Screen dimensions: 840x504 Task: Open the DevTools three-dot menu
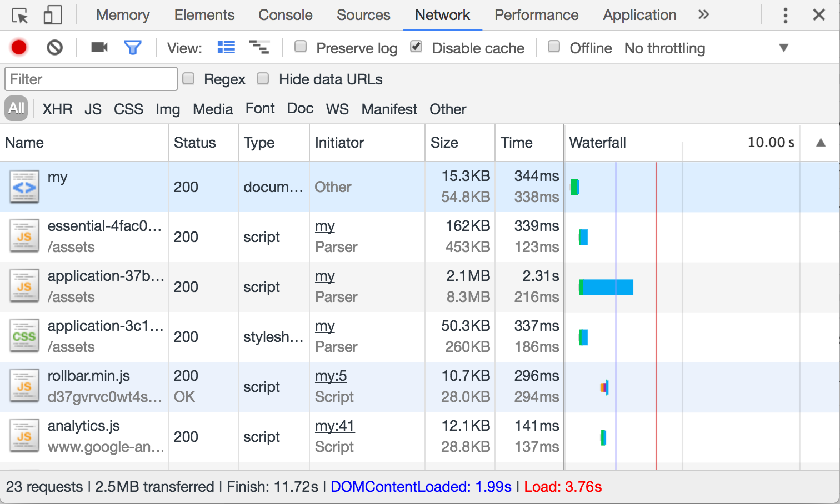point(785,16)
